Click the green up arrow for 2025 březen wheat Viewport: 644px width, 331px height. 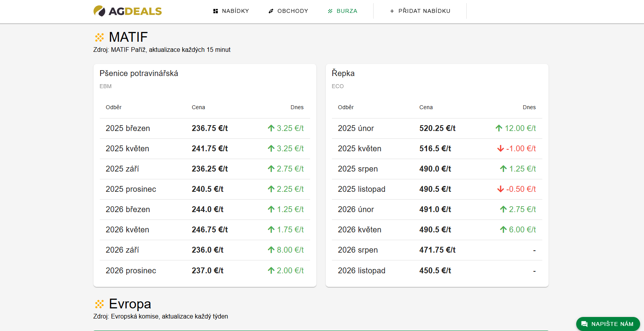[x=271, y=128]
